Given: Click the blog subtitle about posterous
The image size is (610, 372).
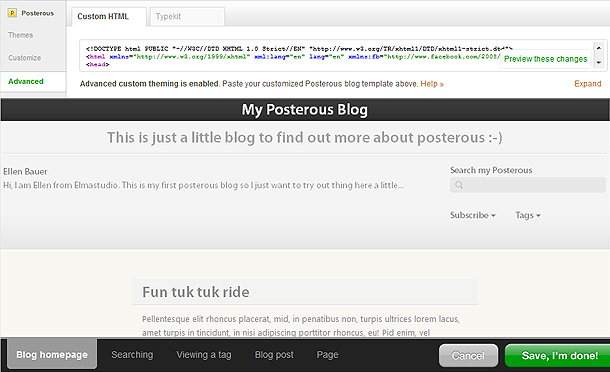Looking at the screenshot, I should pos(305,138).
